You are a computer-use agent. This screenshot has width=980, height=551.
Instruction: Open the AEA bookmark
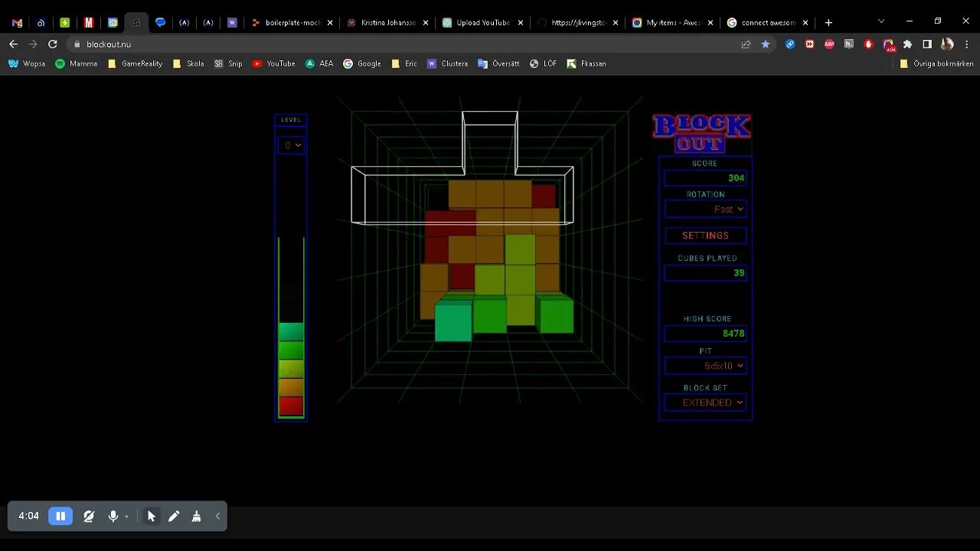319,64
